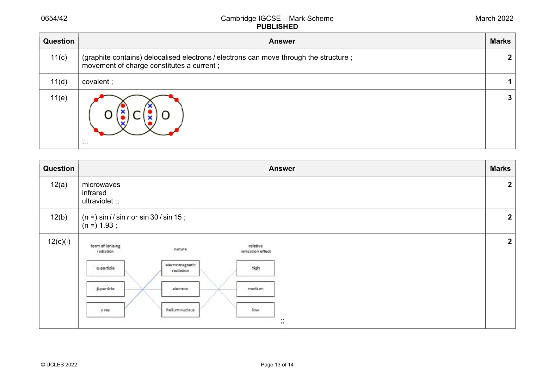Click the 'high' ionisation box
The width and height of the screenshot is (555, 392).
256,268
